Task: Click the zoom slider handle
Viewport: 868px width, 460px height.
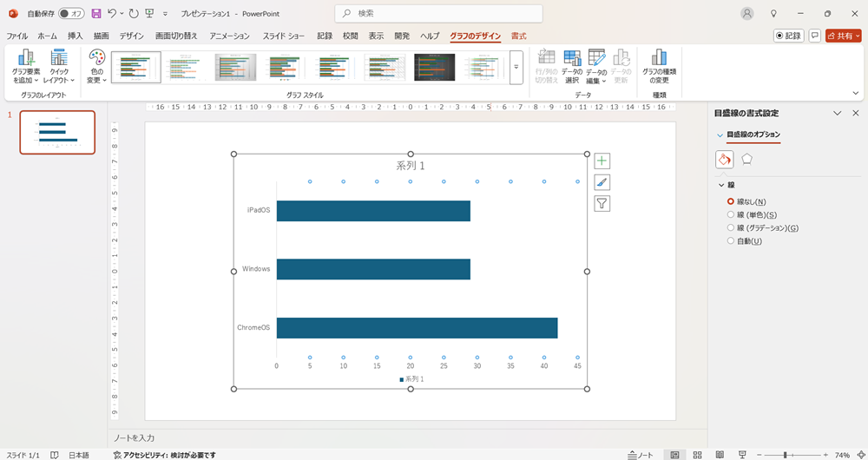Action: [785, 455]
